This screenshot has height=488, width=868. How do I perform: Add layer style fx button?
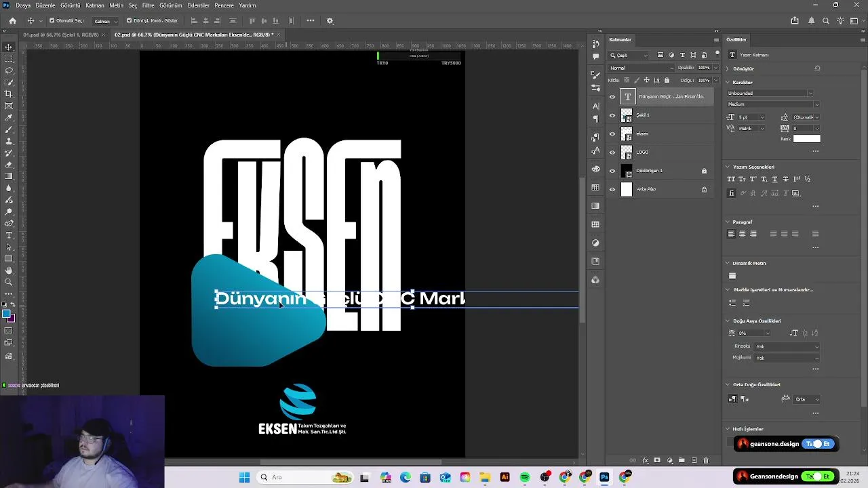pos(646,461)
